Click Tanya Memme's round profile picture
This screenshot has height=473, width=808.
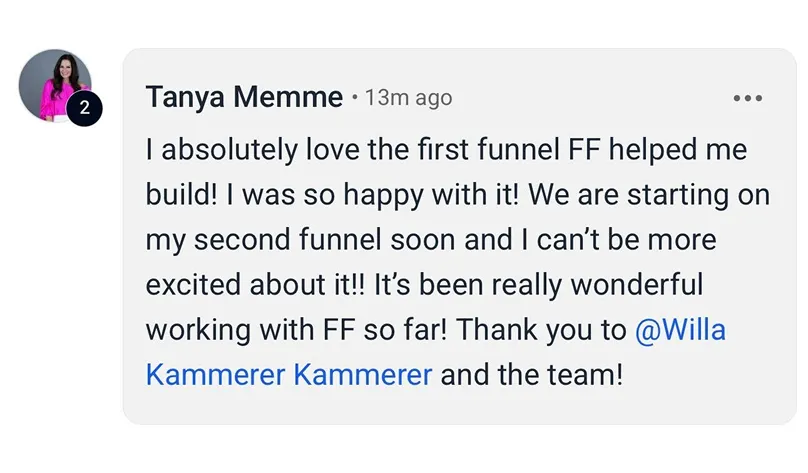point(55,86)
